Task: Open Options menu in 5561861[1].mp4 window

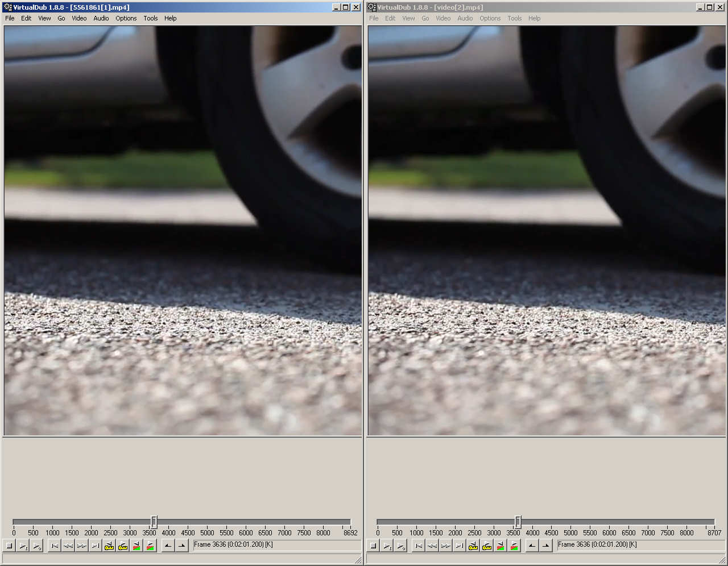Action: 126,18
